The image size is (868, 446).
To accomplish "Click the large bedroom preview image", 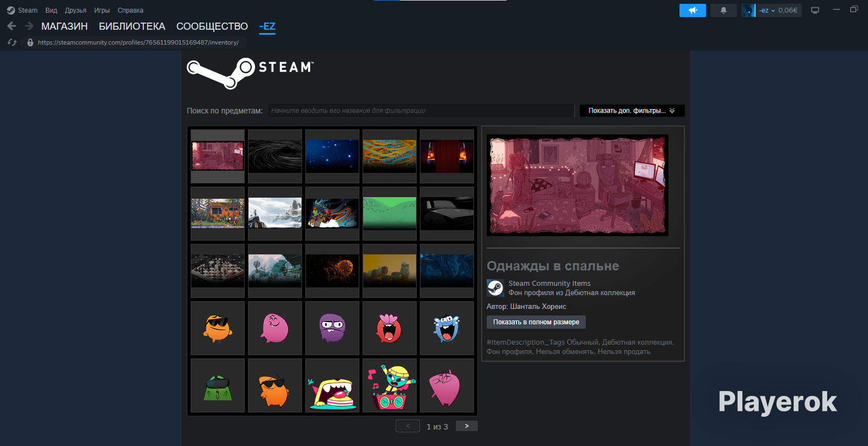I will tap(578, 186).
